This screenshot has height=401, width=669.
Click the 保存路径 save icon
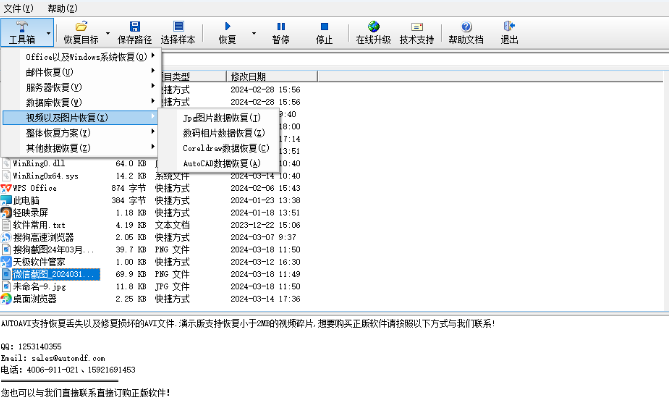click(134, 26)
